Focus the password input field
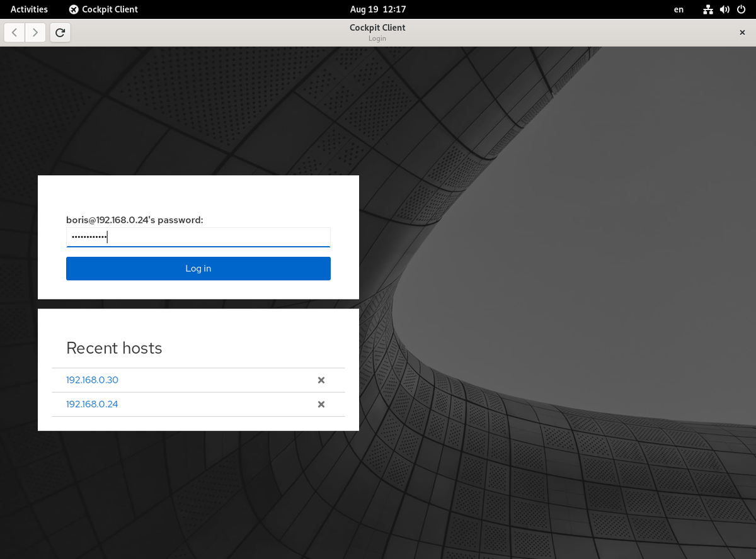Image resolution: width=756 pixels, height=559 pixels. coord(198,237)
